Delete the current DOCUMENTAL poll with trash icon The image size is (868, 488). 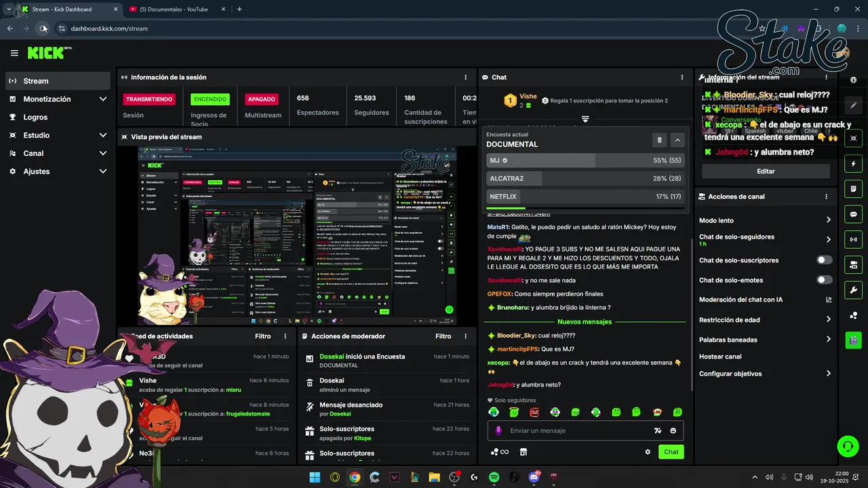pos(659,140)
